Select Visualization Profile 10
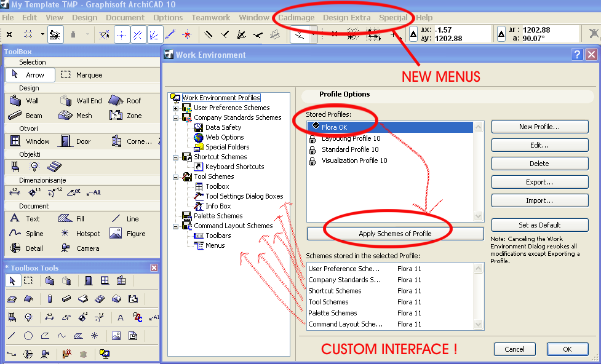601x364 pixels. (x=390, y=160)
